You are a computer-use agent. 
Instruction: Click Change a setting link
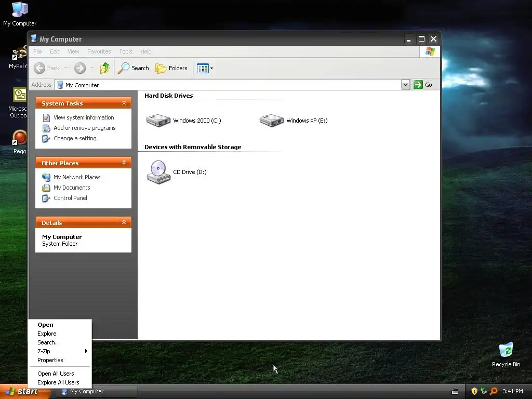75,138
